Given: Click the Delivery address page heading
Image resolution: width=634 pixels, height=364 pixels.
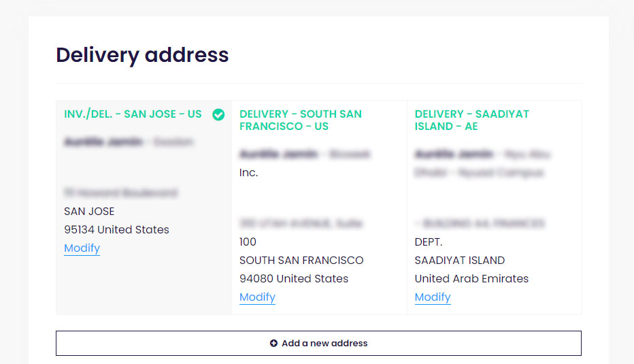Looking at the screenshot, I should coord(142,55).
